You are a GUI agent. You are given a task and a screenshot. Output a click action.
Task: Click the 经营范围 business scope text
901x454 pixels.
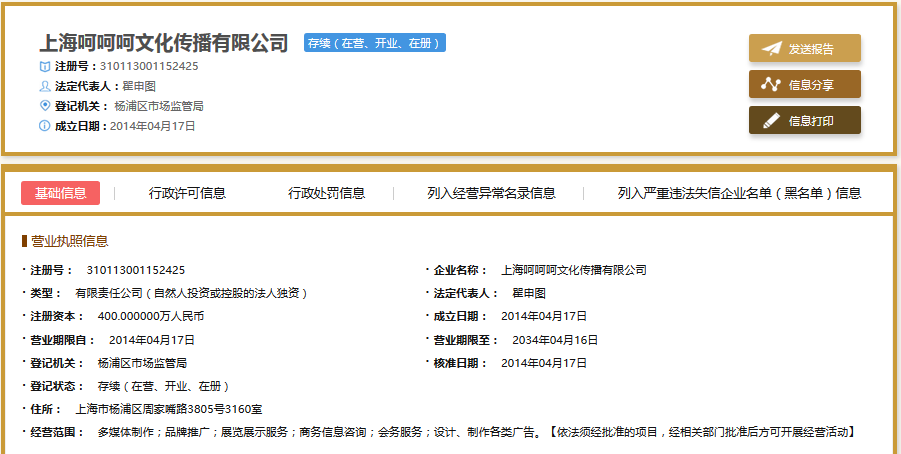[x=475, y=432]
